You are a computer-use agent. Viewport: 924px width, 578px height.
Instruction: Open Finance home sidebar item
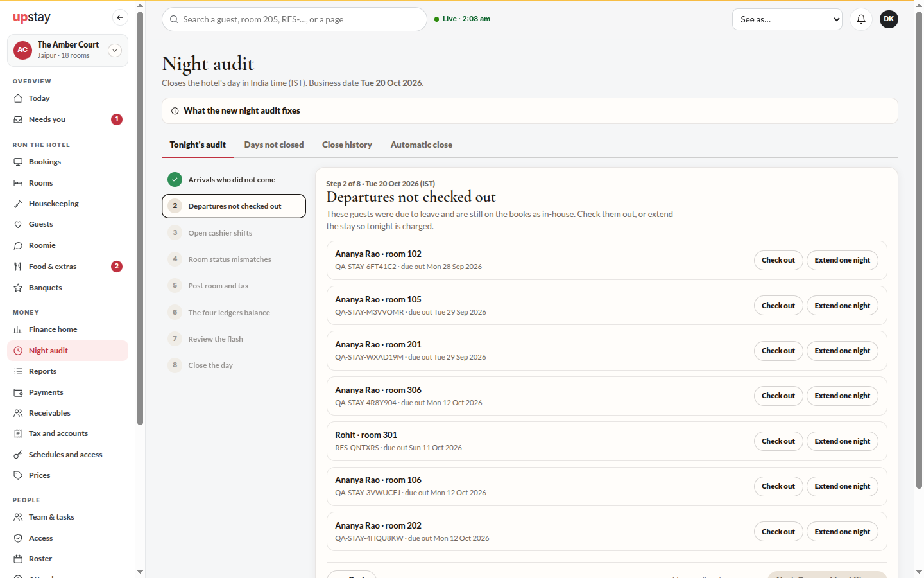coord(67,329)
